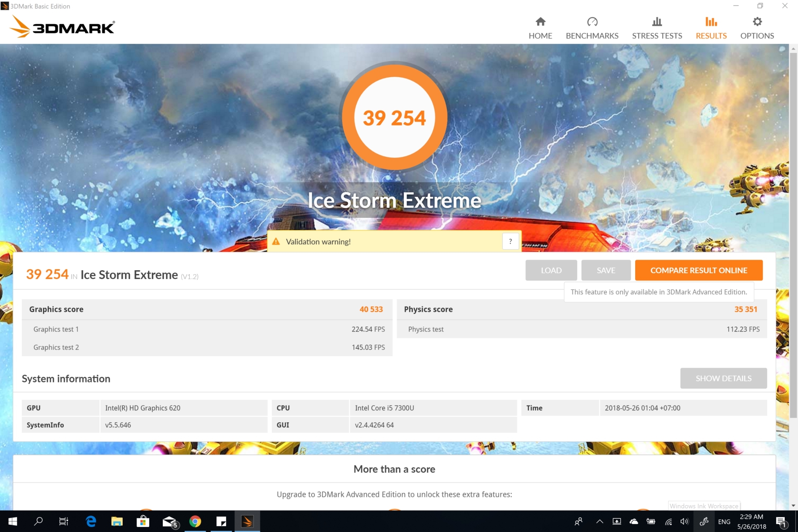Open Windows Ink Workspace pen icon
Viewport: 798px width, 532px height.
(x=704, y=521)
